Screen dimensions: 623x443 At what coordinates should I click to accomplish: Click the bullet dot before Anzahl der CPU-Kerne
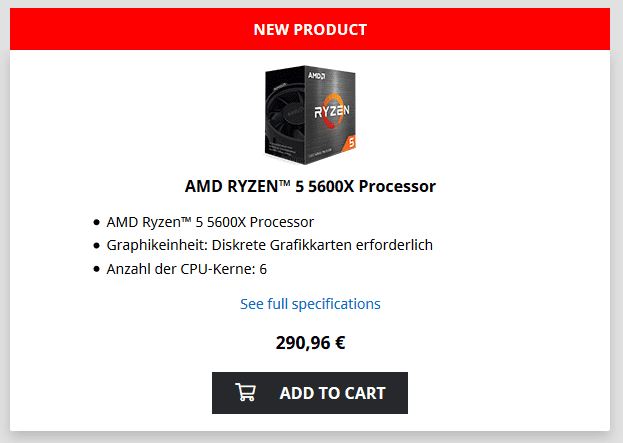click(96, 268)
